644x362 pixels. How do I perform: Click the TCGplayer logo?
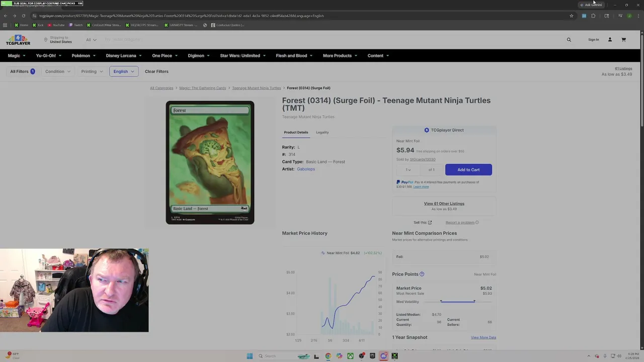[18, 40]
